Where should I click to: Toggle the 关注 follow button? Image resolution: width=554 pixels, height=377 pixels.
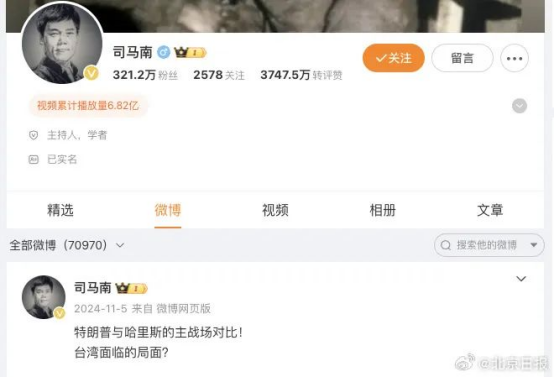point(394,58)
